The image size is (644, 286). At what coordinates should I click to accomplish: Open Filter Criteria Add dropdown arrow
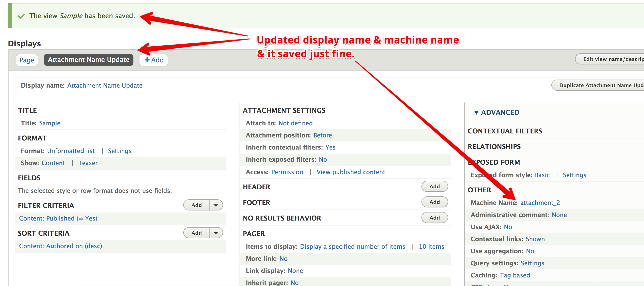tap(216, 205)
